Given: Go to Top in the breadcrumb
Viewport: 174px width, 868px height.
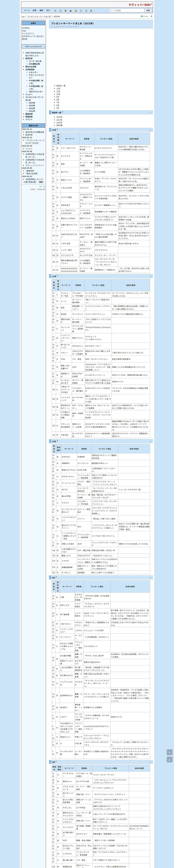Looking at the screenshot, I should (23, 16).
